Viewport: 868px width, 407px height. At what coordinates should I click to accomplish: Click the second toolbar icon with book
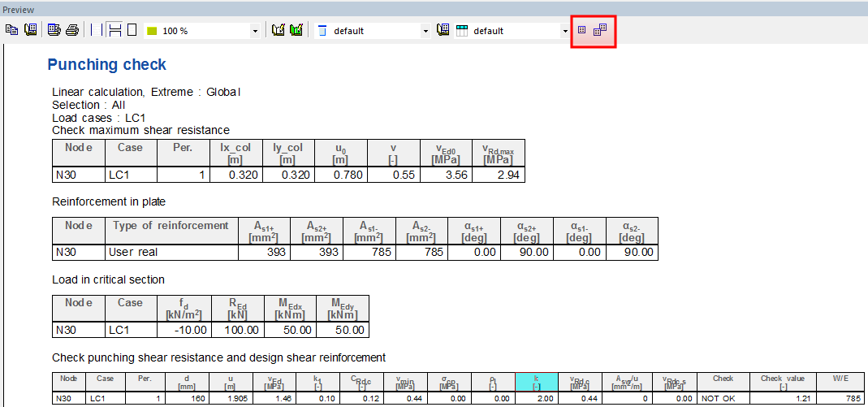click(x=31, y=31)
